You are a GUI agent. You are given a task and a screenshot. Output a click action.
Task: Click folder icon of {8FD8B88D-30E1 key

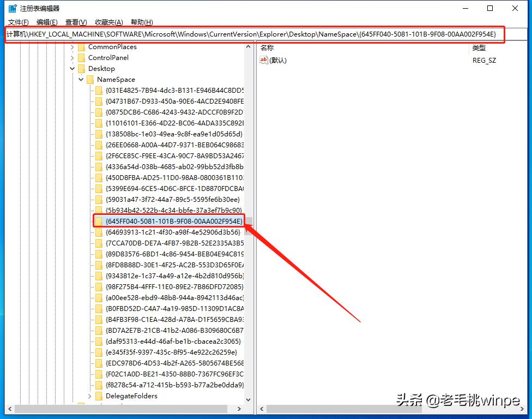(99, 265)
